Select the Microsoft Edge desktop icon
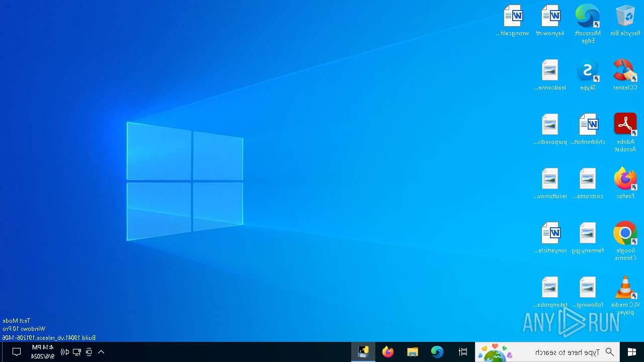The width and height of the screenshot is (644, 362). pyautogui.click(x=587, y=24)
